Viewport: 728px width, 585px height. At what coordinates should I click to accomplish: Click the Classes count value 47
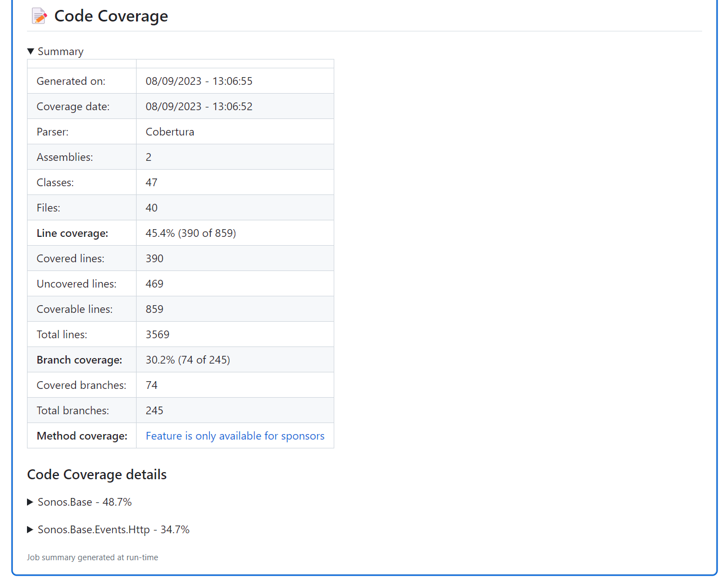(x=151, y=182)
